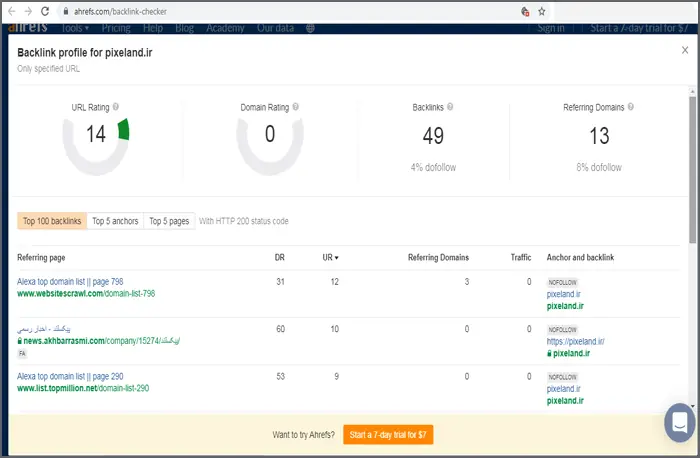Click the extension icon beside the star
Image resolution: width=700 pixels, height=458 pixels.
(x=525, y=12)
